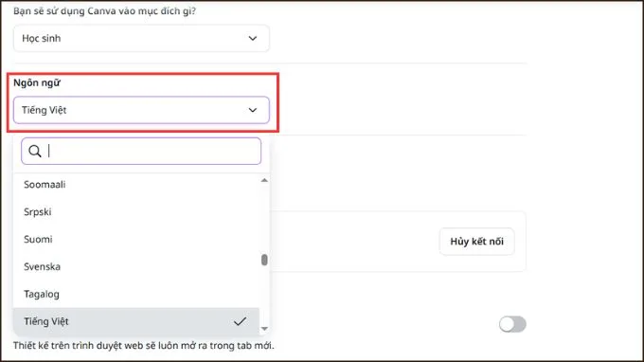This screenshot has width=644, height=362.
Task: Click the language list scrollbar thumb
Action: (x=264, y=260)
